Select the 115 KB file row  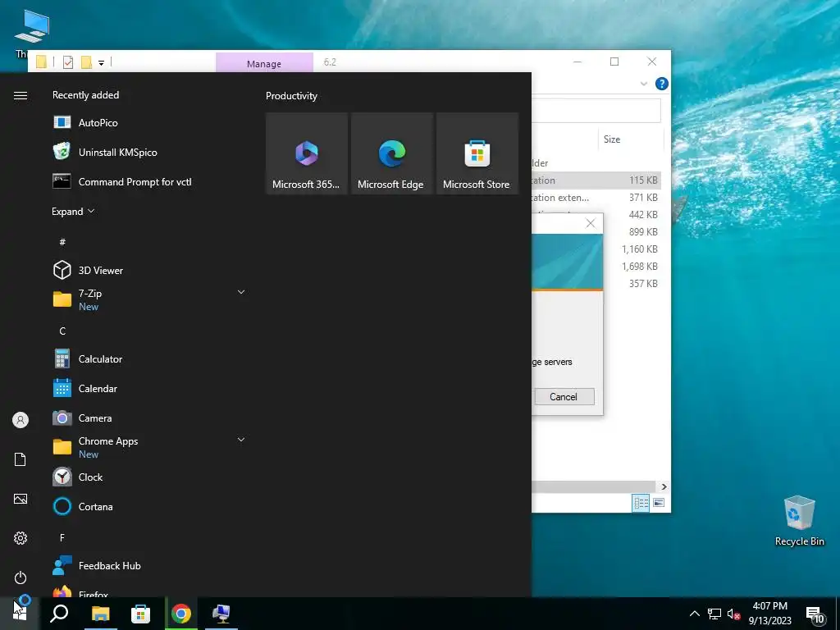pyautogui.click(x=596, y=180)
